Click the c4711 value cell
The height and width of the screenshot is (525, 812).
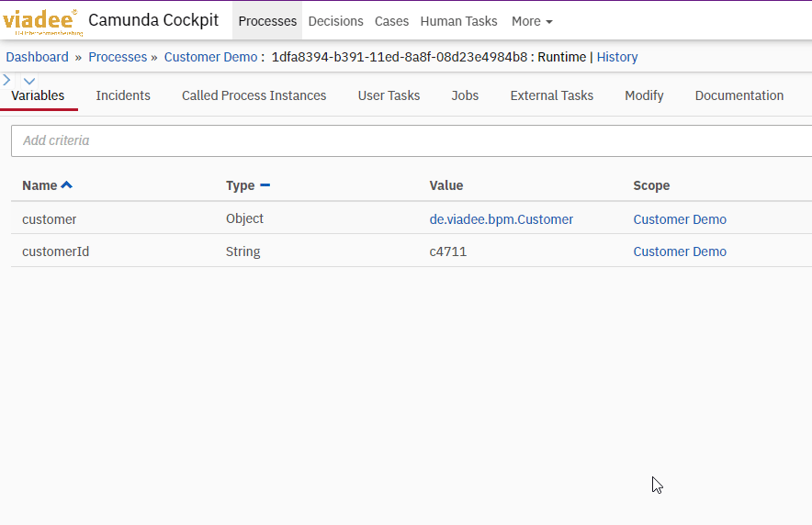coord(448,251)
